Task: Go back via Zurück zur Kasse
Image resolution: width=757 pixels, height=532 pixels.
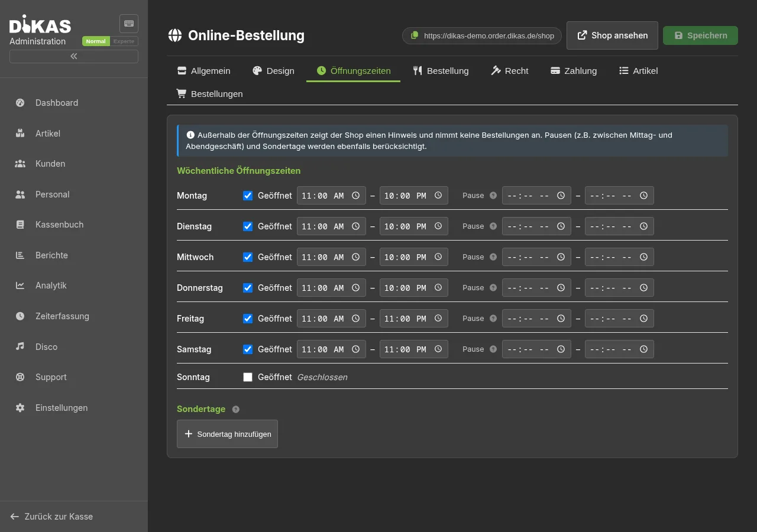Action: [x=51, y=517]
